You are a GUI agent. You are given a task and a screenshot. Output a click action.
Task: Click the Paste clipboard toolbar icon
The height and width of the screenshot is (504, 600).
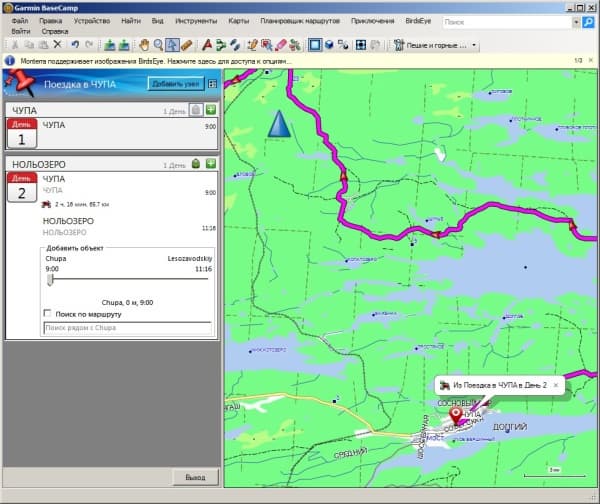(44, 45)
